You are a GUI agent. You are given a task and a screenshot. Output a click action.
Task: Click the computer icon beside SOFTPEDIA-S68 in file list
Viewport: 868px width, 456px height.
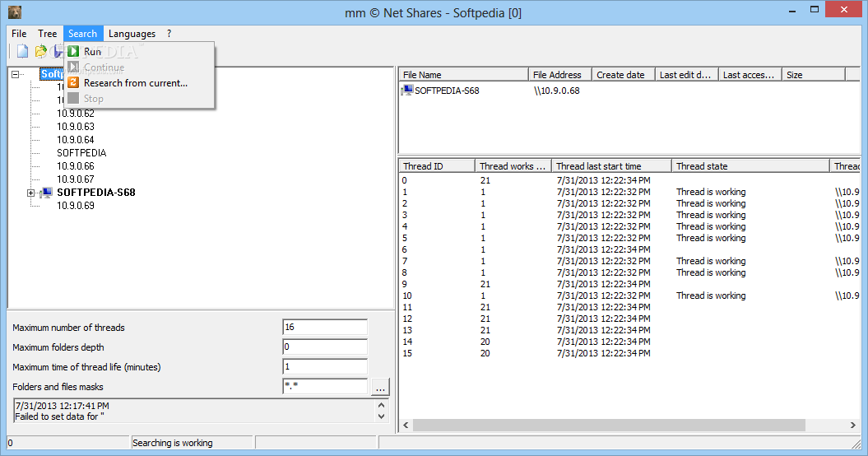click(408, 90)
